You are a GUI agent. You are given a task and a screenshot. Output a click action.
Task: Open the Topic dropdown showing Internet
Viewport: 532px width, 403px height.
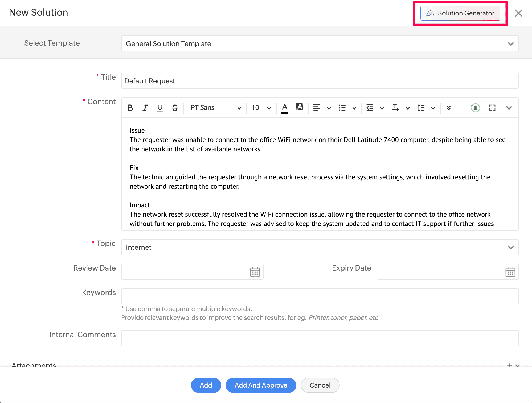click(x=320, y=247)
